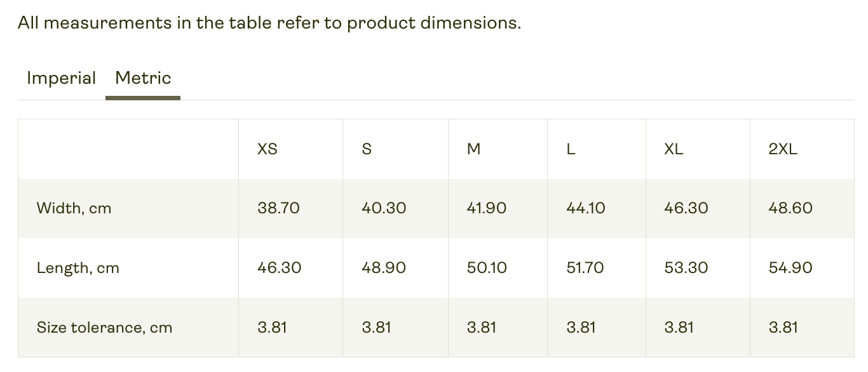Click the 2XL size header
The width and height of the screenshot is (868, 372).
[783, 149]
